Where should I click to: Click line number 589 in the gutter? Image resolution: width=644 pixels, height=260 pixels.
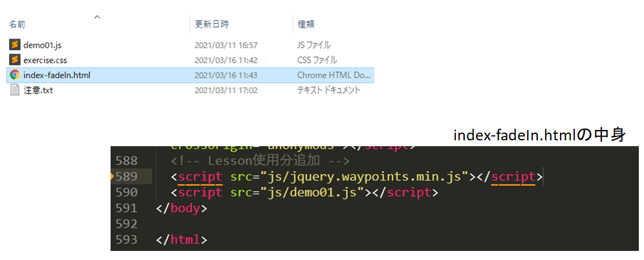coord(127,176)
